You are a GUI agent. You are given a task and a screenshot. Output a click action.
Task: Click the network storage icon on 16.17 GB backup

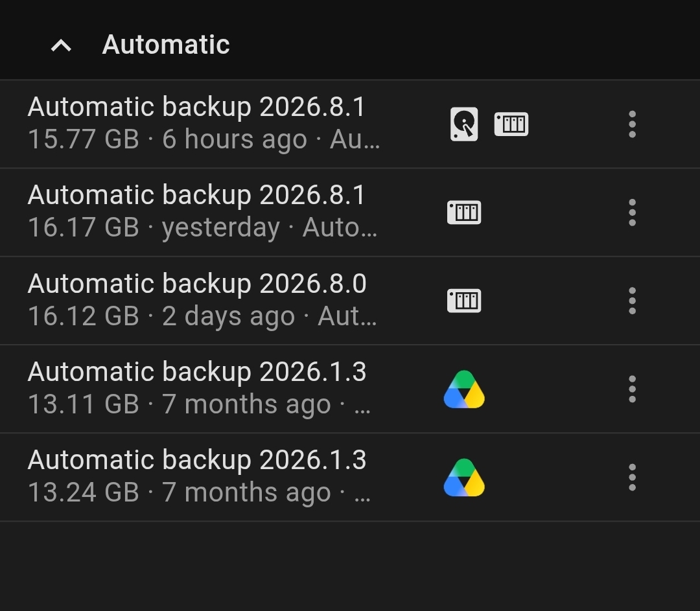(x=464, y=213)
